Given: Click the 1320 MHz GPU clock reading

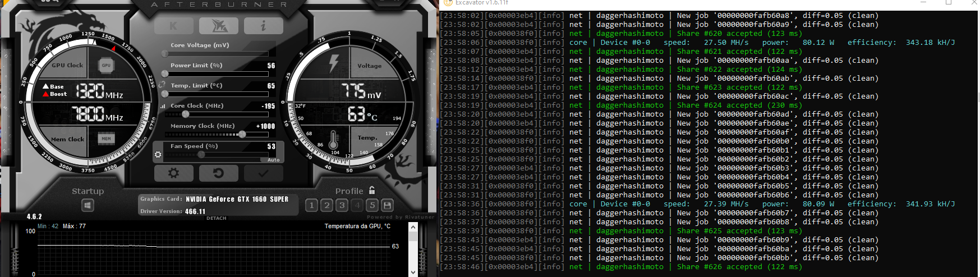Looking at the screenshot, I should [x=99, y=91].
